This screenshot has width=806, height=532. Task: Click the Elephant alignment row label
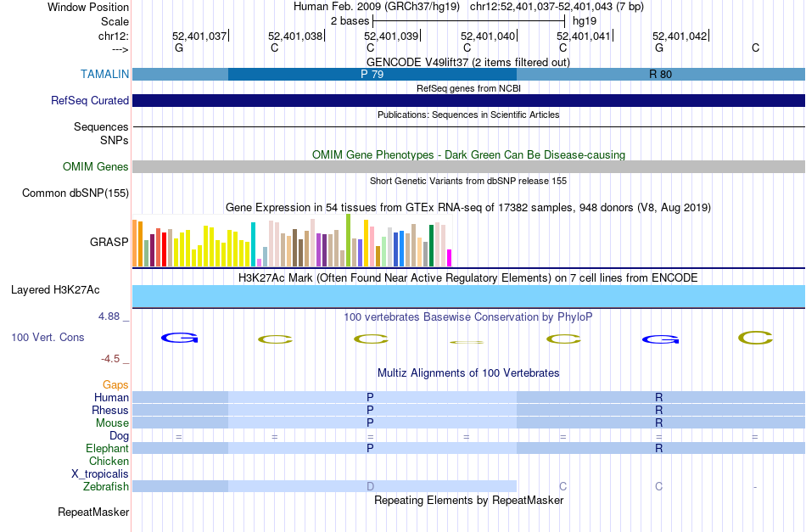tap(107, 448)
